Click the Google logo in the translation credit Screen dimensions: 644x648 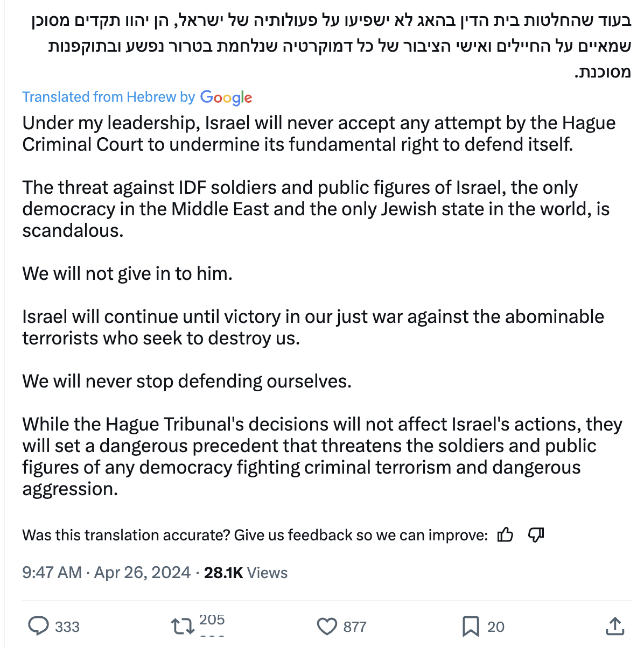[x=226, y=97]
